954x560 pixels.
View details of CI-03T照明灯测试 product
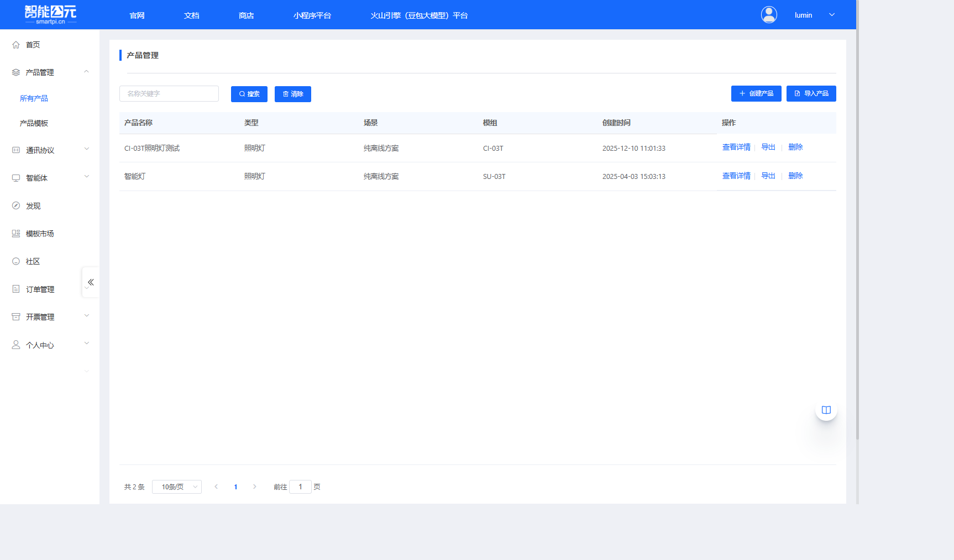coord(736,147)
